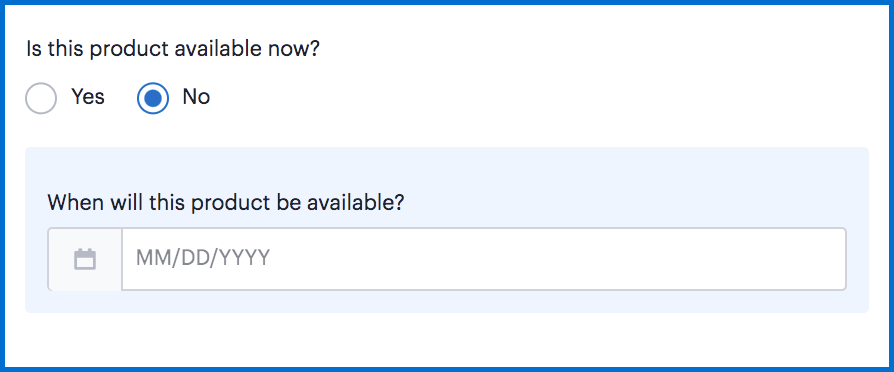
Task: Open the date picker via calendar icon
Action: click(85, 259)
